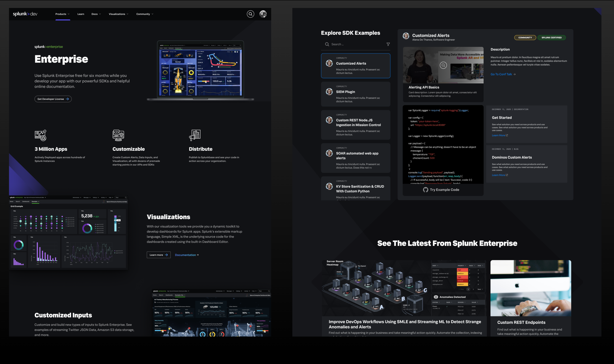The width and height of the screenshot is (614, 364).
Task: Click the IoT Factory dashboard screenshot
Action: (211, 313)
